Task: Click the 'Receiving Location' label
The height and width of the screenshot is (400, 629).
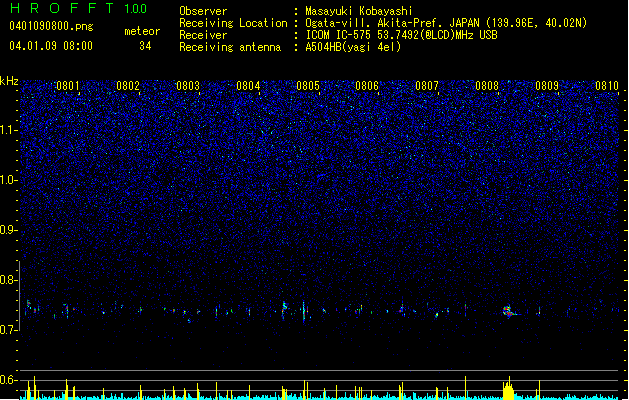Action: pyautogui.click(x=233, y=23)
